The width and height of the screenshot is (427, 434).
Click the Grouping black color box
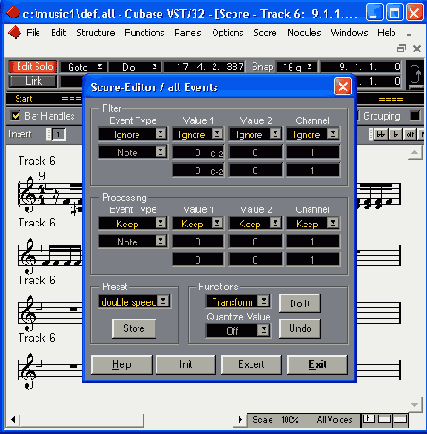(x=415, y=116)
